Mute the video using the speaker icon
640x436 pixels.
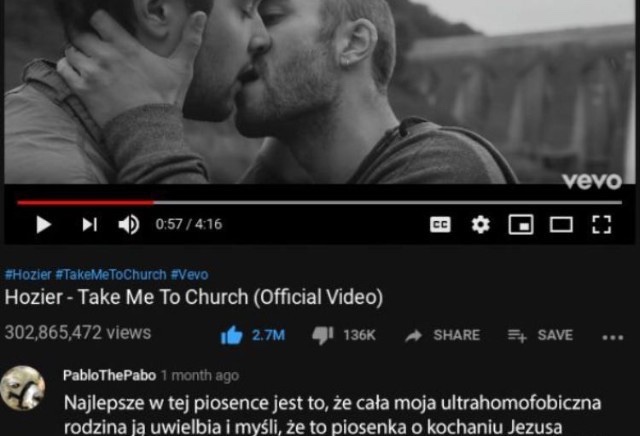click(x=129, y=225)
